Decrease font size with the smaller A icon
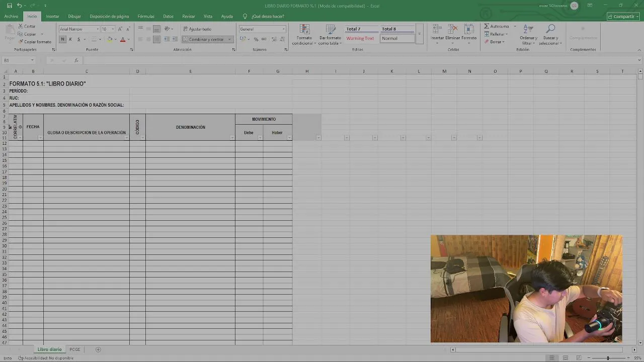Image resolution: width=644 pixels, height=362 pixels. [127, 29]
